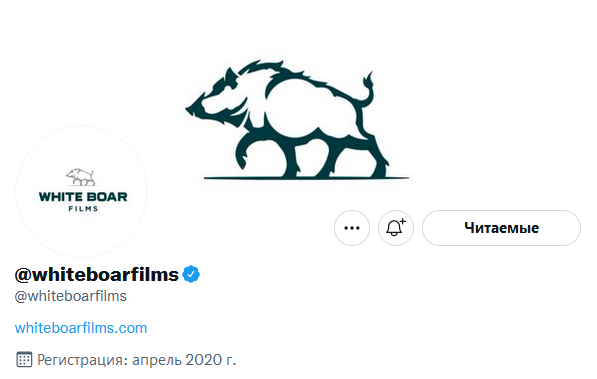Click the gray @whiteboarfilms handle text

tap(70, 296)
